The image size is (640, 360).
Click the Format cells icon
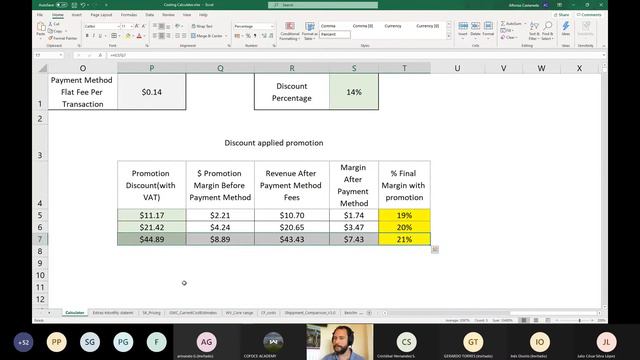click(488, 26)
